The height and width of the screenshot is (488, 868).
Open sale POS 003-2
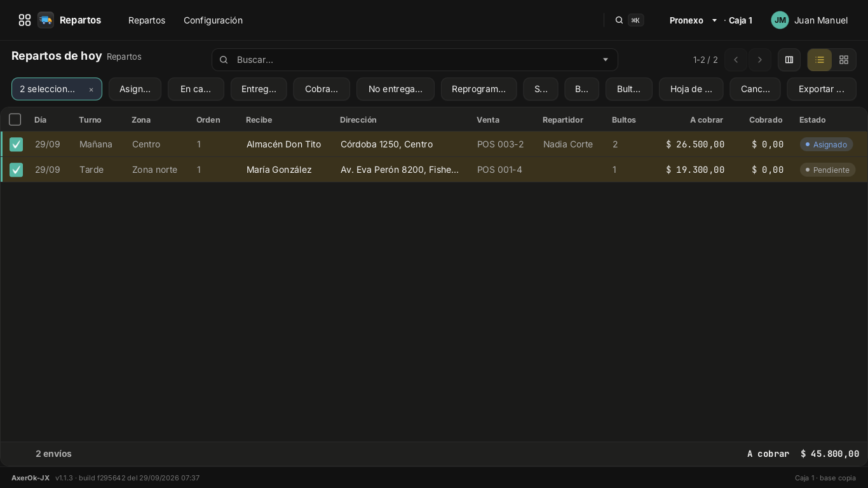501,144
